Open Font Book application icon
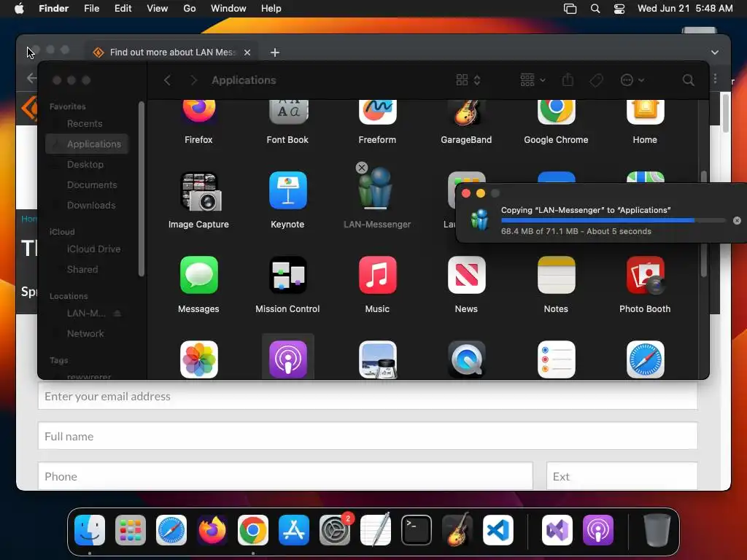747x560 pixels. (x=287, y=112)
